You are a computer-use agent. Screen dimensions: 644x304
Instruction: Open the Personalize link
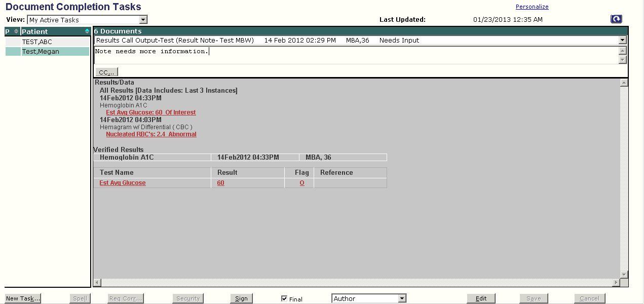pyautogui.click(x=532, y=7)
